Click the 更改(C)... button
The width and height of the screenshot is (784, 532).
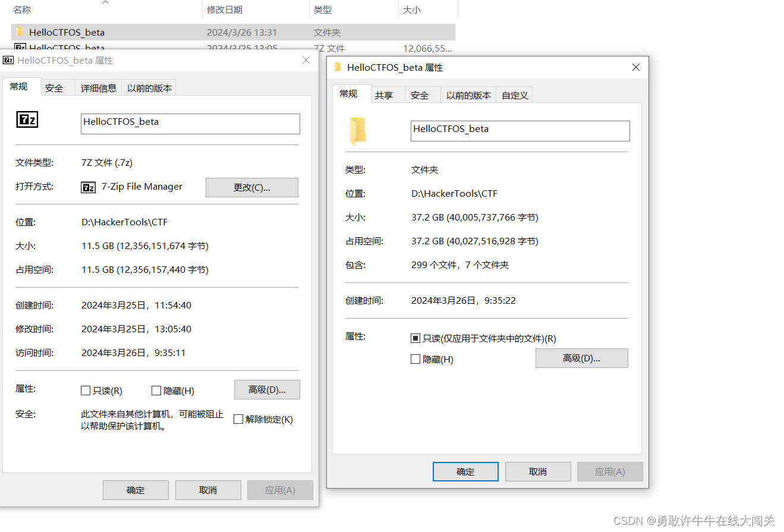[252, 187]
